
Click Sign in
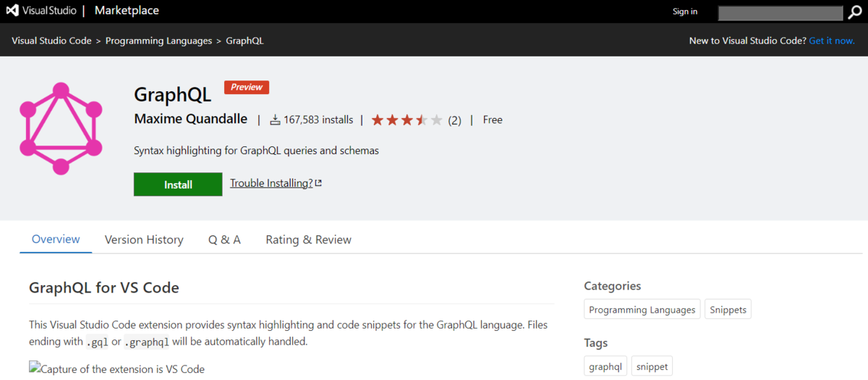685,12
